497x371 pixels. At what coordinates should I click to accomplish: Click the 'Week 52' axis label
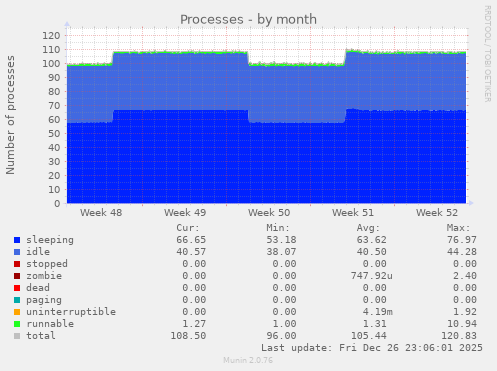pyautogui.click(x=437, y=213)
